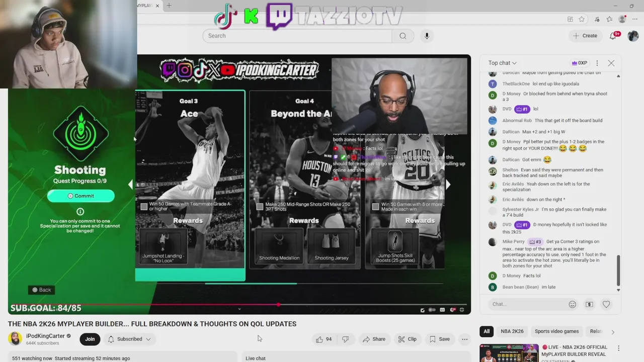Click inside the YouTube search field
Viewport: 644px width, 362px height.
(297, 36)
